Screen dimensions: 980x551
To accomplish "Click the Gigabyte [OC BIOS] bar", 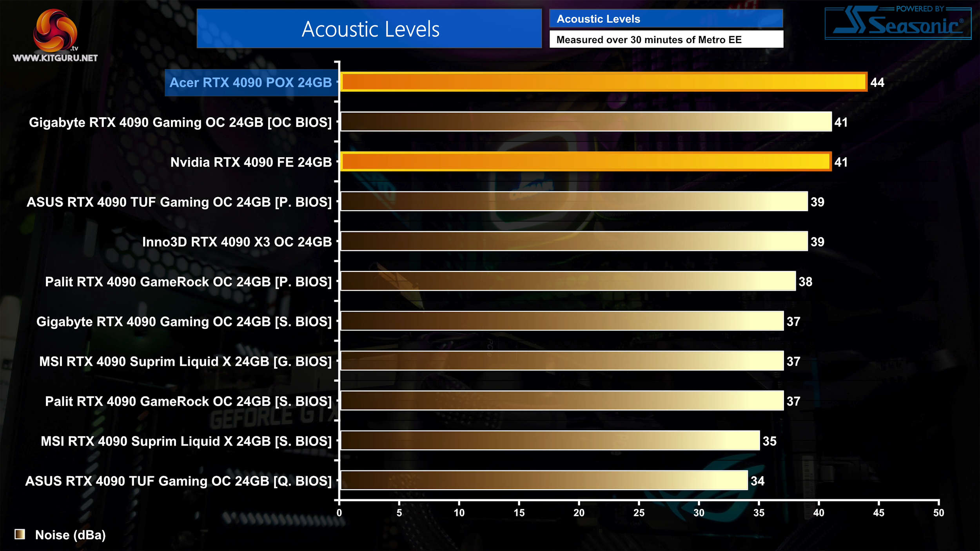I will (x=586, y=121).
